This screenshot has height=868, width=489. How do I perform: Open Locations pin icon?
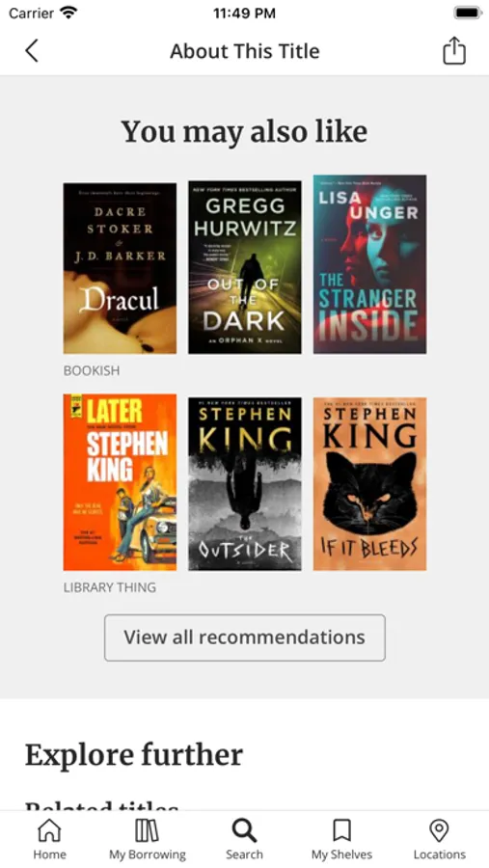(x=439, y=831)
